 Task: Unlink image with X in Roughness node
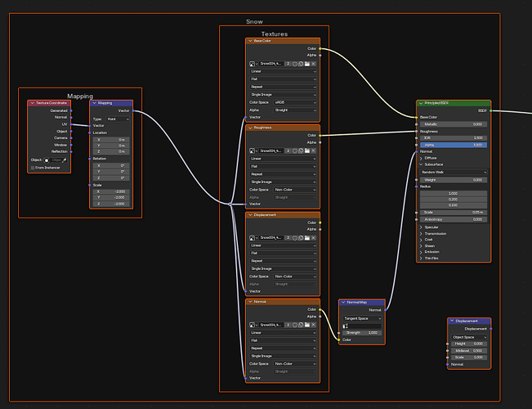click(314, 151)
